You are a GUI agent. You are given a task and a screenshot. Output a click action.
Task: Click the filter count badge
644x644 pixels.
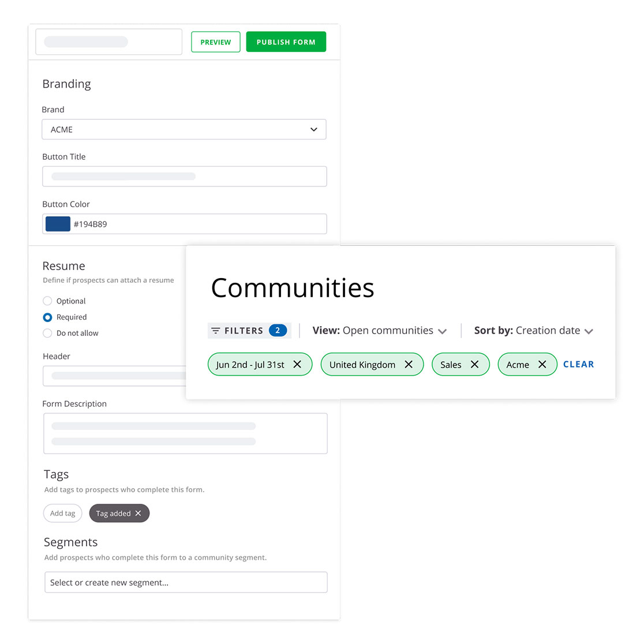(278, 331)
